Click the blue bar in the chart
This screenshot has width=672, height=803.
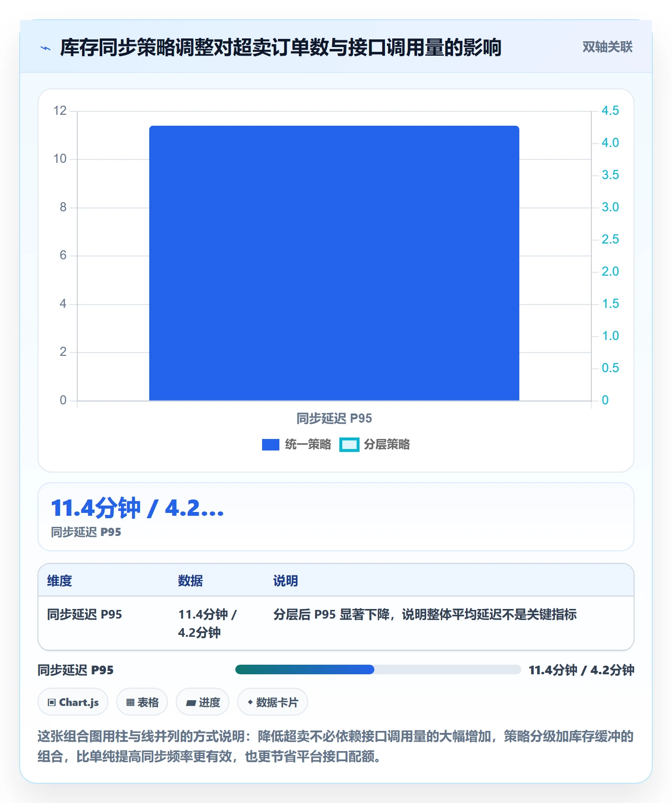[334, 263]
